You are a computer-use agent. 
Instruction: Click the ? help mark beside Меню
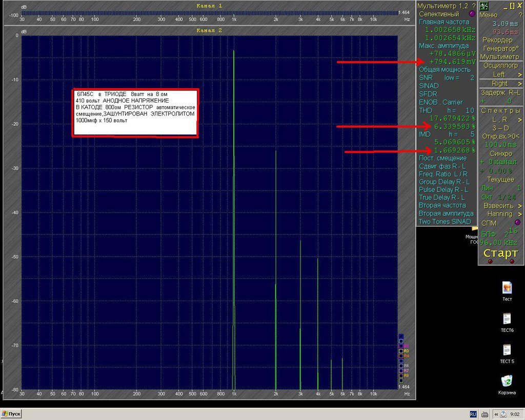[520, 15]
